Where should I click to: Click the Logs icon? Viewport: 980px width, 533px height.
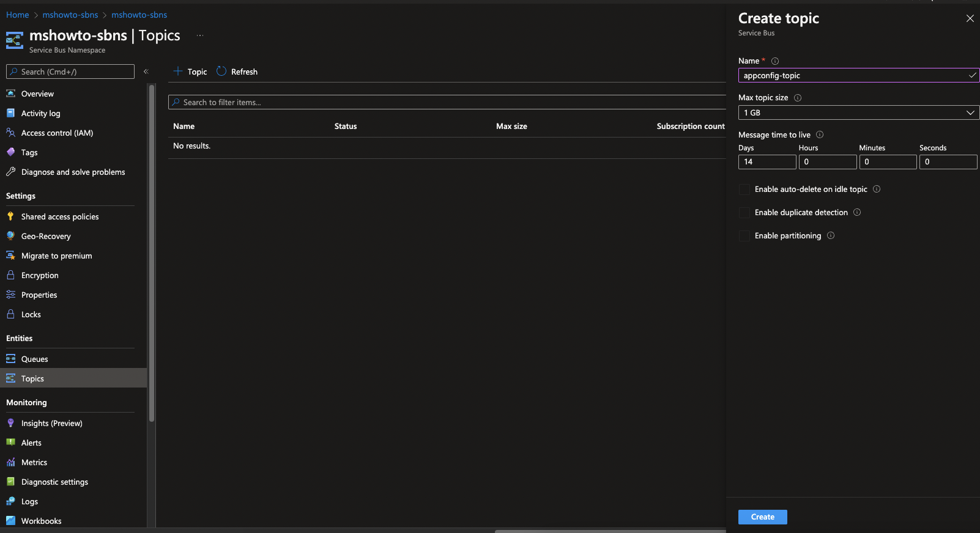10,501
